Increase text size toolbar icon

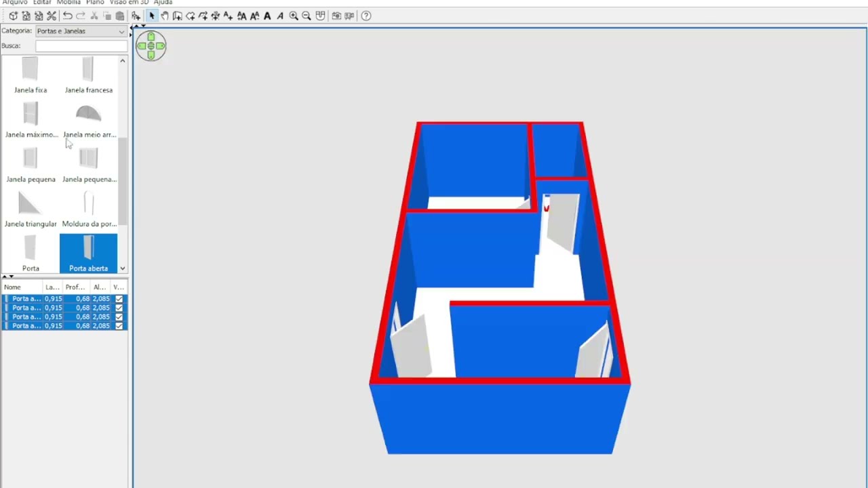coord(242,16)
